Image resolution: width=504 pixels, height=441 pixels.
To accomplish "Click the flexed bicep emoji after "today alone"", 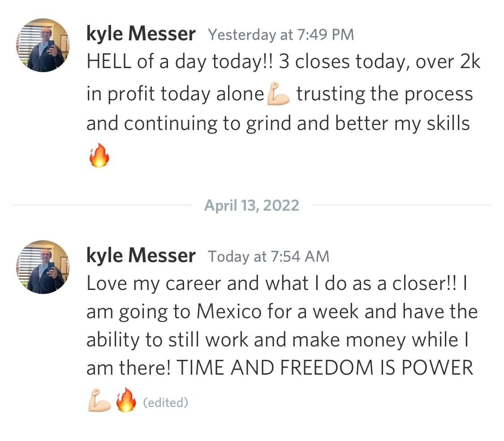I will click(x=278, y=95).
